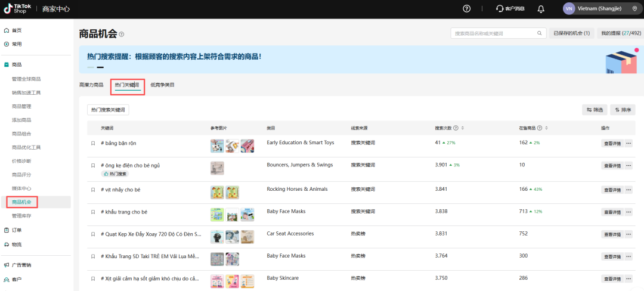View details for bảng bận rộn
This screenshot has height=291, width=644.
[612, 143]
